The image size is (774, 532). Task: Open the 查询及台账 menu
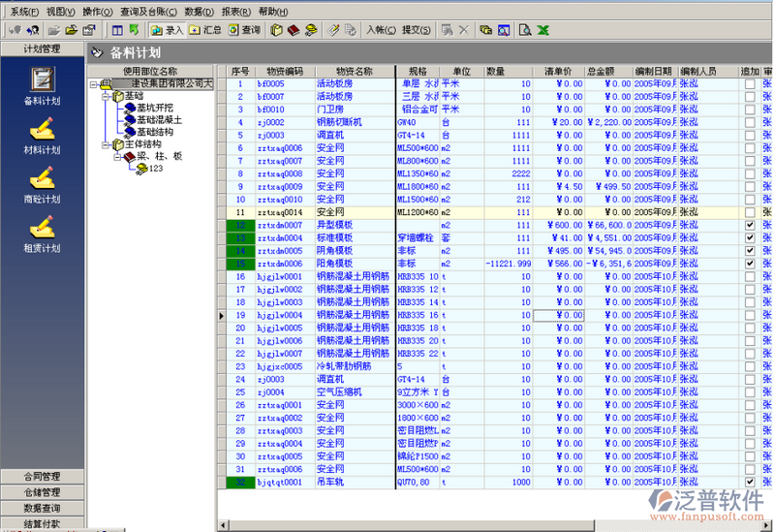(148, 11)
